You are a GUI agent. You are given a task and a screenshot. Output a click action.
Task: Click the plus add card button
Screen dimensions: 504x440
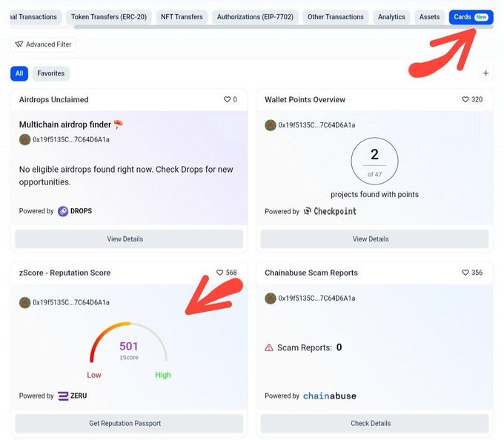click(485, 73)
